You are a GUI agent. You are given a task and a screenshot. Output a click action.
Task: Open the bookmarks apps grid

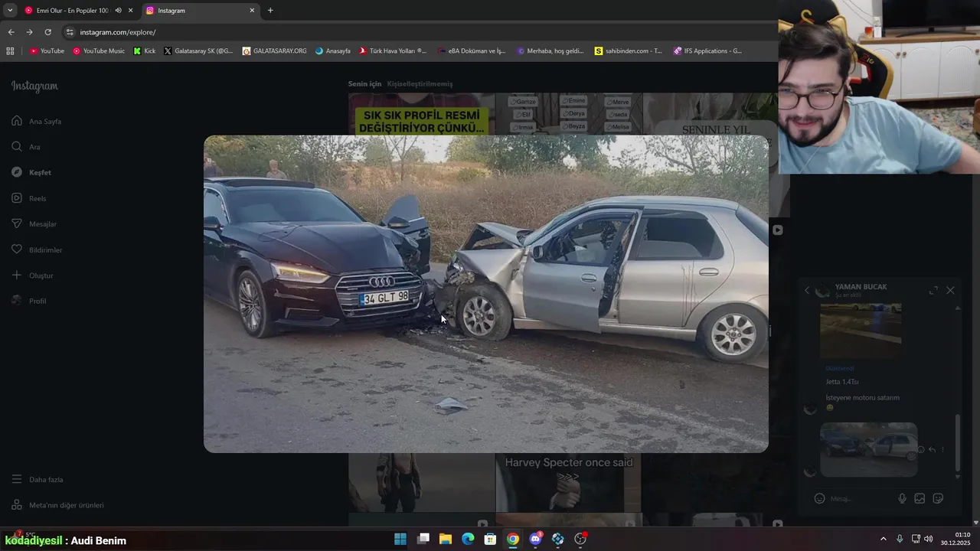pyautogui.click(x=10, y=51)
